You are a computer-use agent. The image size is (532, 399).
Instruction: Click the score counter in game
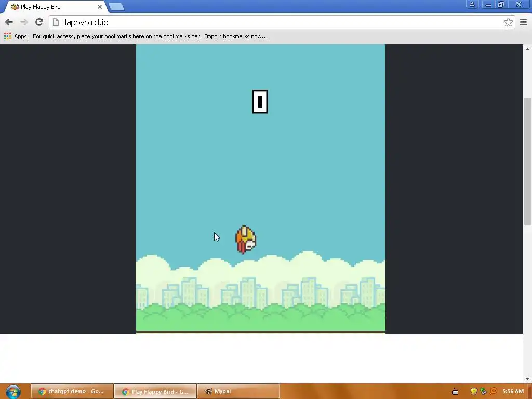coord(260,101)
